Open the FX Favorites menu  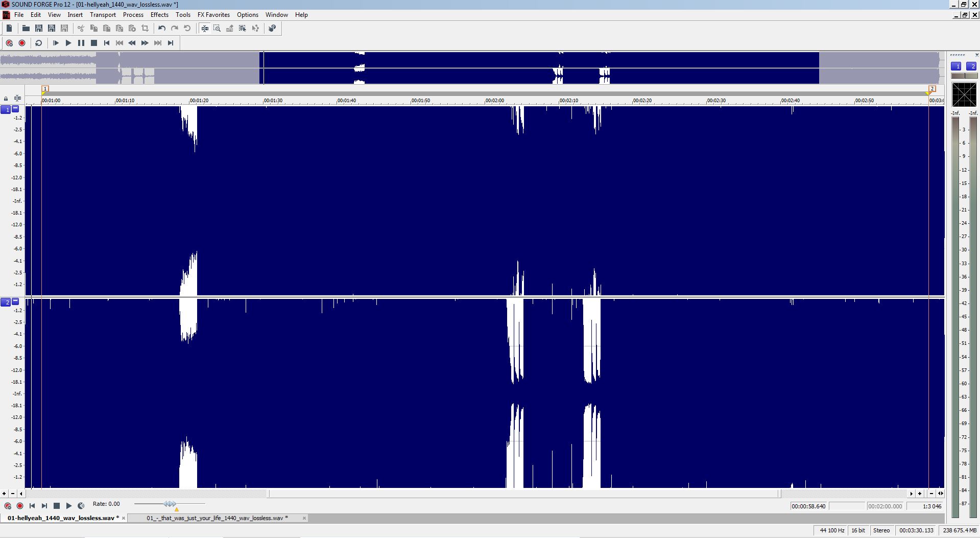[x=213, y=15]
